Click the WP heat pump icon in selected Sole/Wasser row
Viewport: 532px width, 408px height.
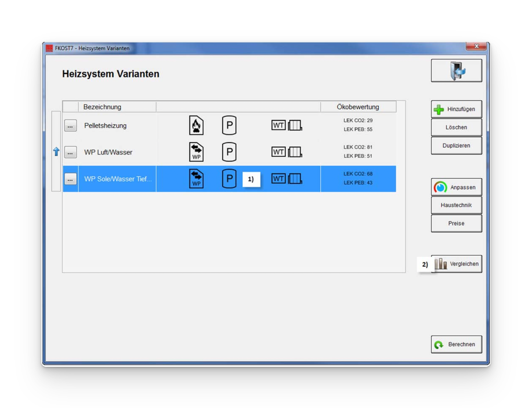pos(196,179)
